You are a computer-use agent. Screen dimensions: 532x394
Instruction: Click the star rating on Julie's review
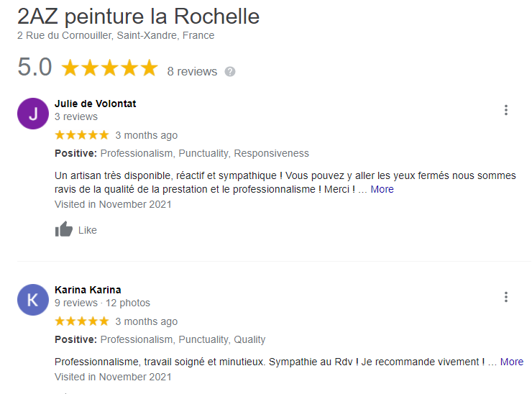(82, 135)
